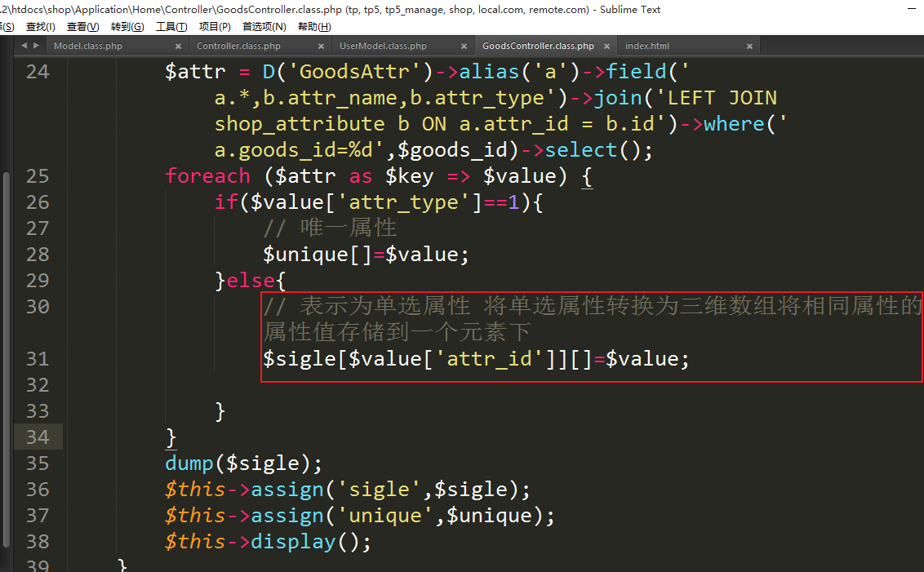Select the Controller.class.php tab

pos(238,47)
